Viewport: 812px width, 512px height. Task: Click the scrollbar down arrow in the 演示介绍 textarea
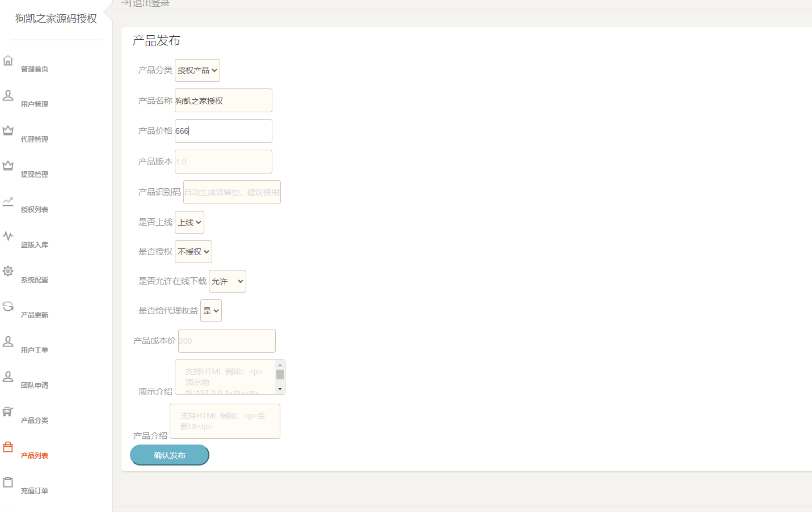point(280,389)
